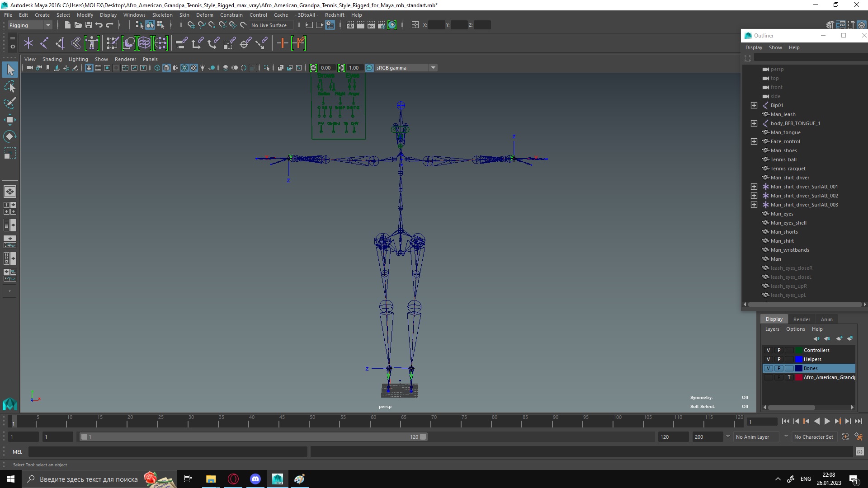Viewport: 868px width, 488px height.
Task: Toggle the color management sRGB icon
Action: click(x=369, y=68)
